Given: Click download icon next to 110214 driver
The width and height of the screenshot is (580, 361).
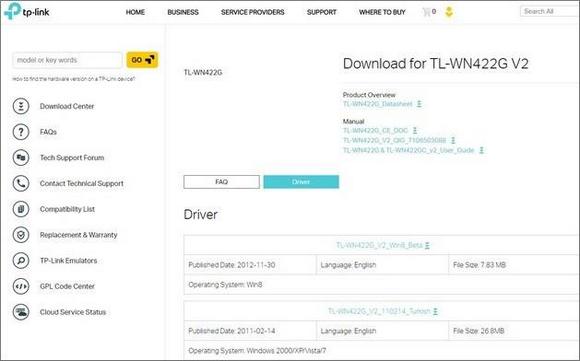Looking at the screenshot, I should pos(435,311).
